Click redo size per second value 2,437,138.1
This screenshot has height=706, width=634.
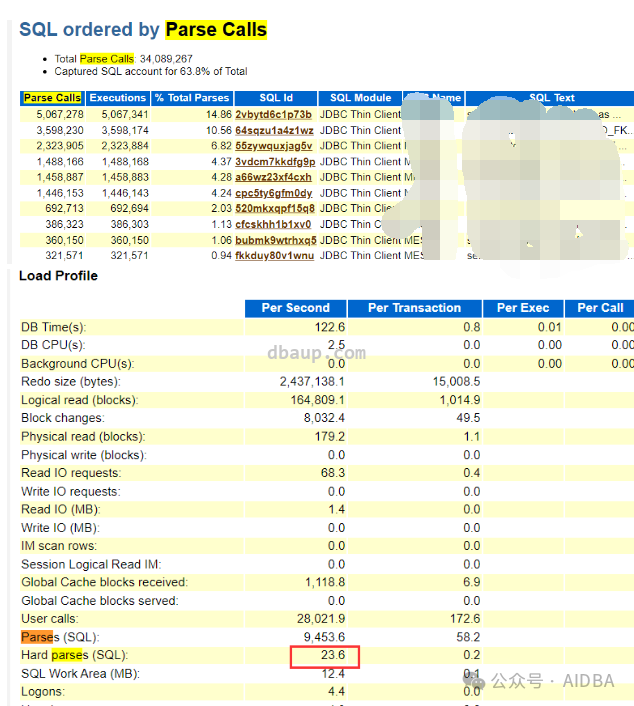(x=312, y=381)
